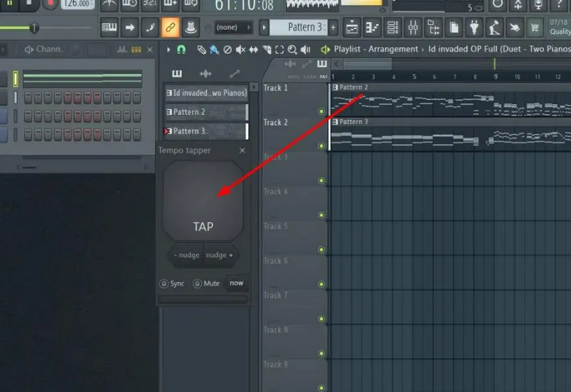The image size is (571, 392).
Task: Toggle the playlist snap magnet icon
Action: point(181,50)
